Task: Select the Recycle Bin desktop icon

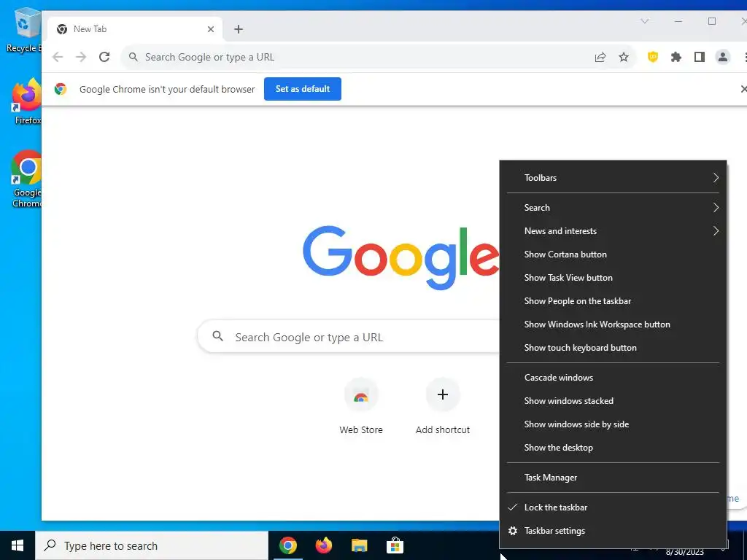Action: coord(24,29)
